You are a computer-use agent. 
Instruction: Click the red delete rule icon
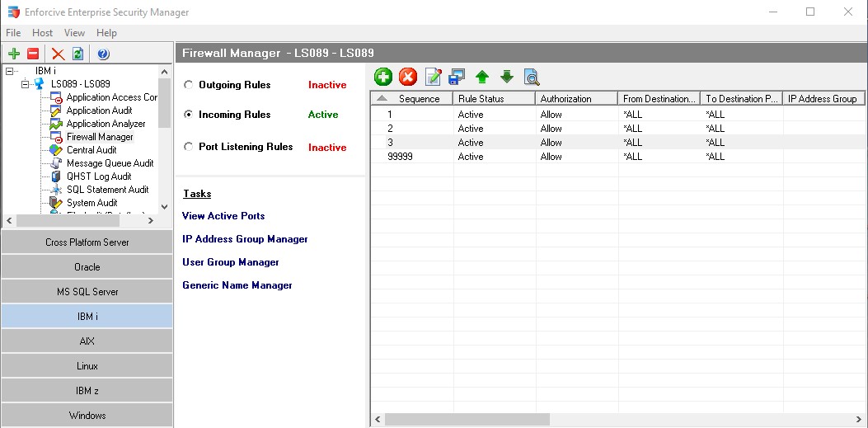(408, 77)
